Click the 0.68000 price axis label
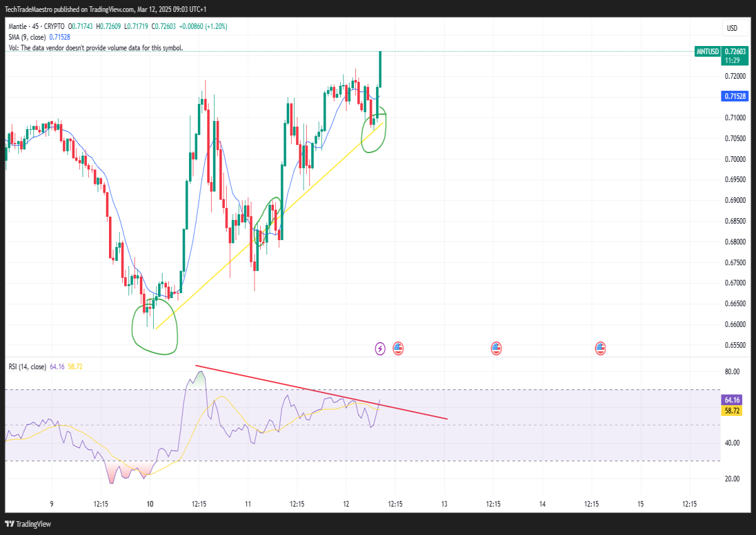This screenshot has width=756, height=535. [735, 241]
